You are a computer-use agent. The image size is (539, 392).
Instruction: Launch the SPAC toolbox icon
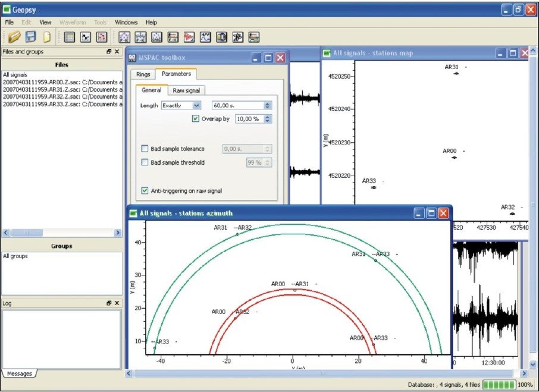click(158, 37)
